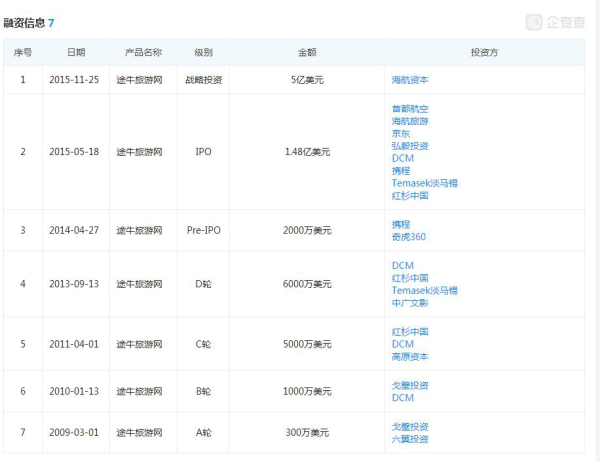Image resolution: width=600 pixels, height=462 pixels.
Task: Select date cell 2015-05-18
Action: [x=74, y=152]
